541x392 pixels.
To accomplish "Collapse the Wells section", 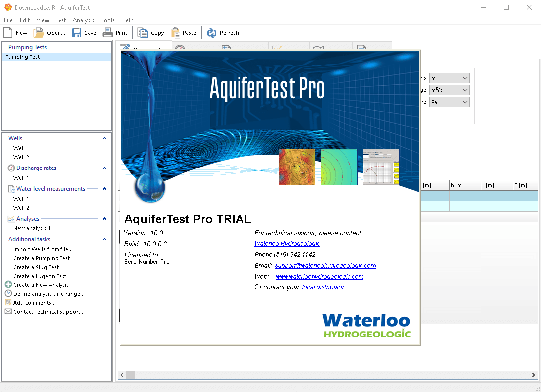I will point(104,138).
